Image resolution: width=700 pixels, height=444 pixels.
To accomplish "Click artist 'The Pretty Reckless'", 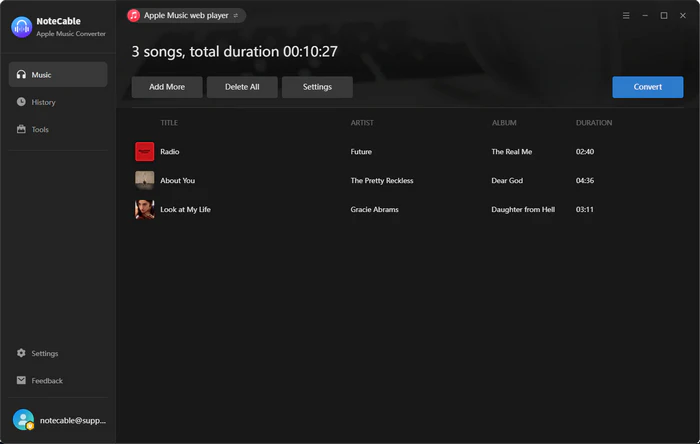I will (382, 181).
